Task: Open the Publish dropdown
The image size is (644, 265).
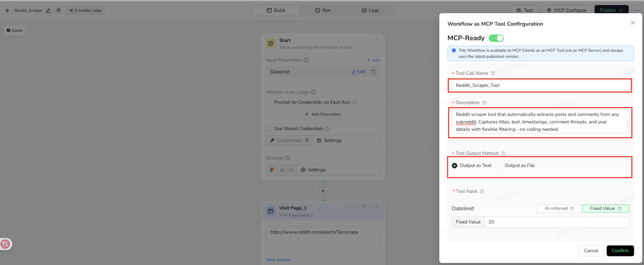Action: click(611, 10)
